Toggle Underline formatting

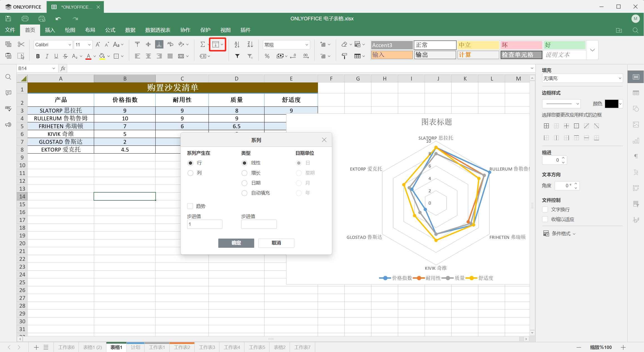click(x=56, y=56)
